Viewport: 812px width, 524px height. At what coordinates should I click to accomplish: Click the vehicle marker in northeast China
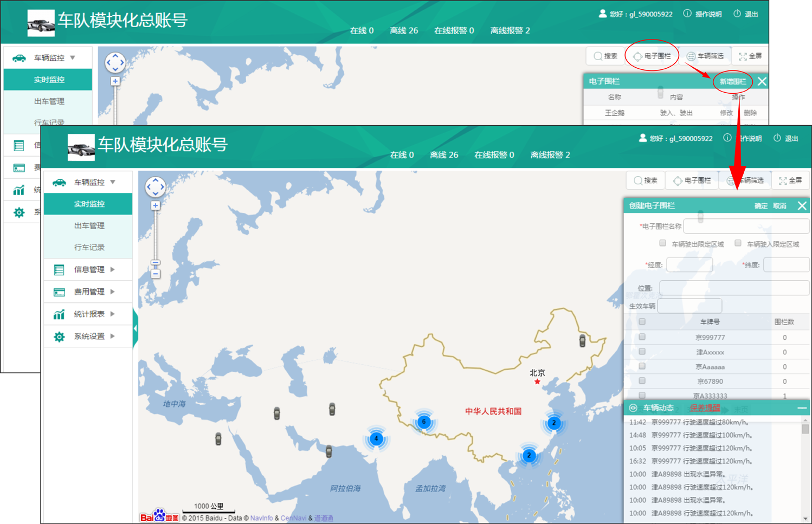[582, 340]
